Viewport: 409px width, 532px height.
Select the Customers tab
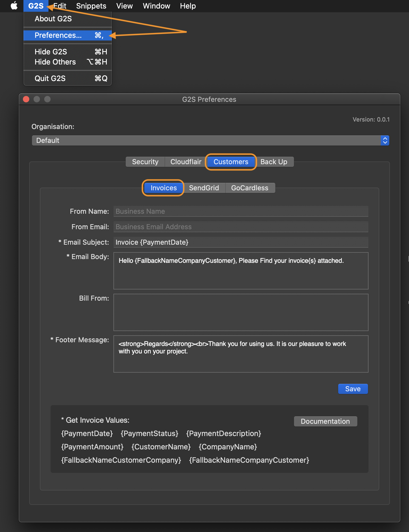point(231,162)
